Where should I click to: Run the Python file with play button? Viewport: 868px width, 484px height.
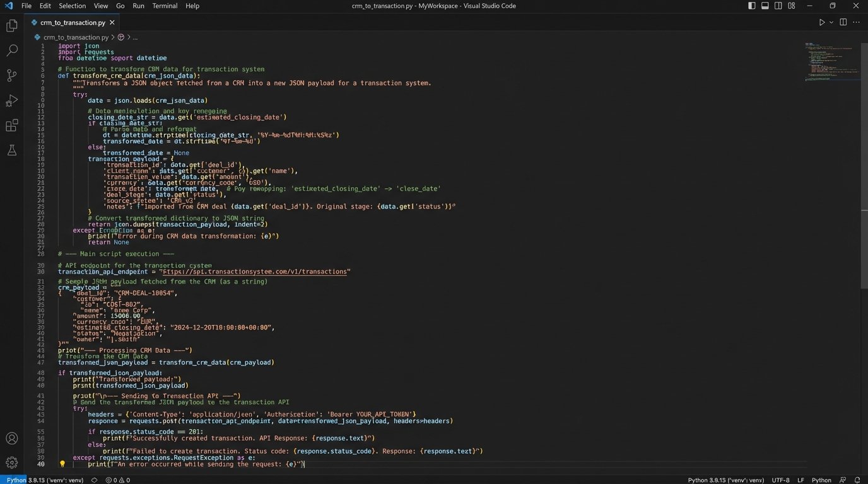click(x=821, y=22)
